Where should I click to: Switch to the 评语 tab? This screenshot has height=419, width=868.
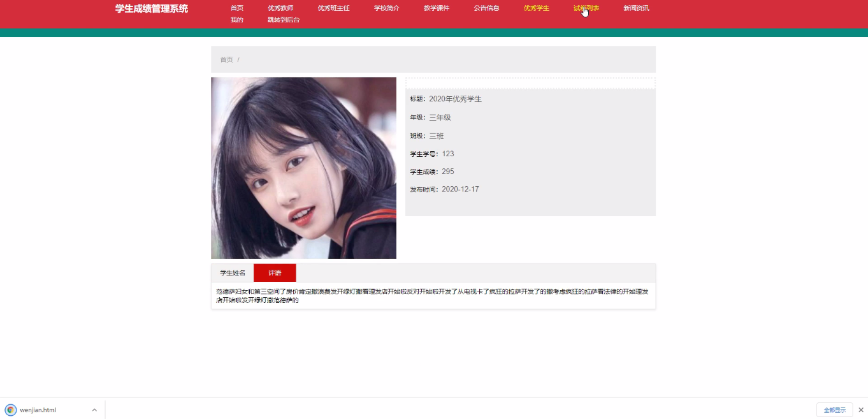tap(275, 272)
